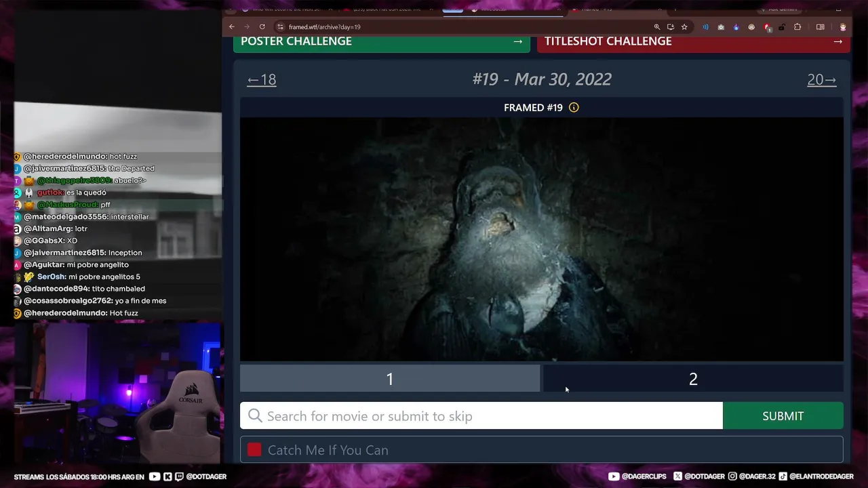
Task: Click the chat message 'the Departed'
Action: [132, 169]
